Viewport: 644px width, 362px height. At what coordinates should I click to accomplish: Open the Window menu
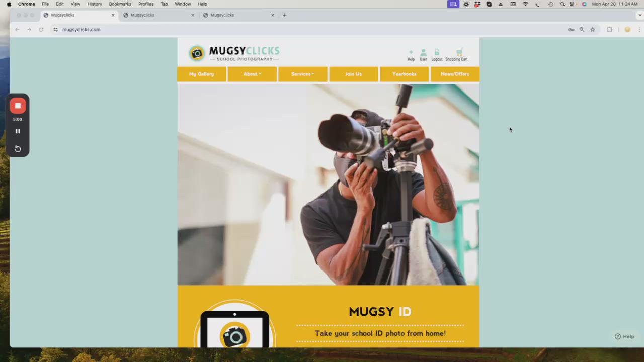(x=183, y=4)
